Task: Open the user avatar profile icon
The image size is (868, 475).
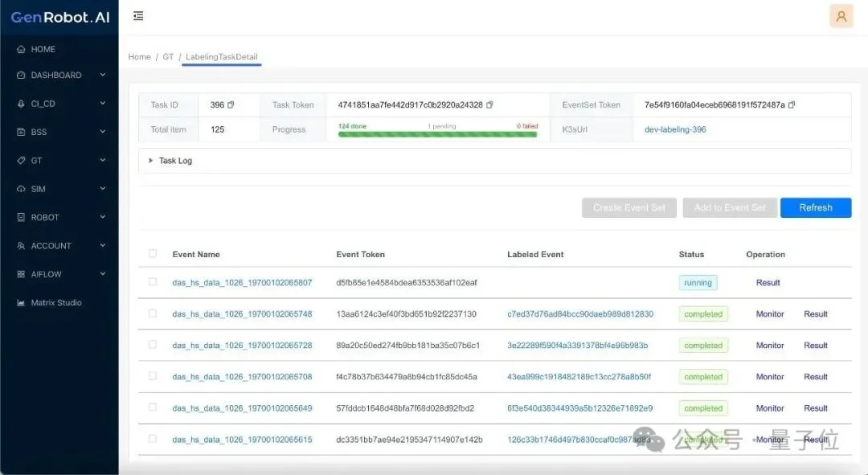Action: click(x=841, y=16)
